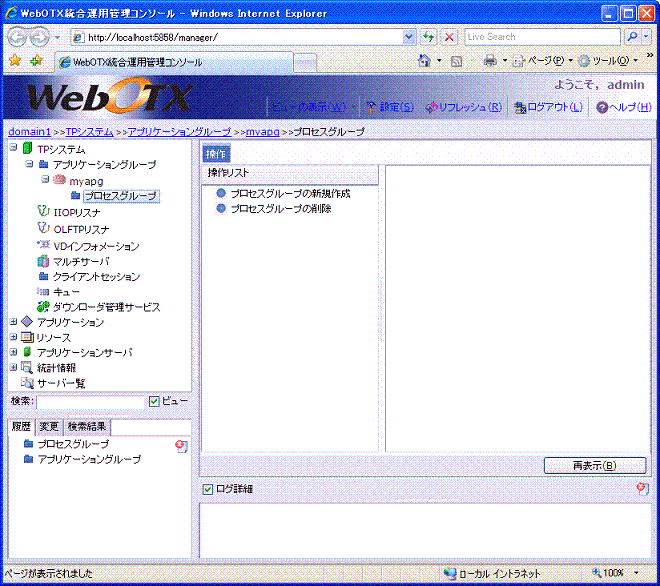This screenshot has height=586, width=660.
Task: Collapse the TPシステム tree node
Action: 13,149
